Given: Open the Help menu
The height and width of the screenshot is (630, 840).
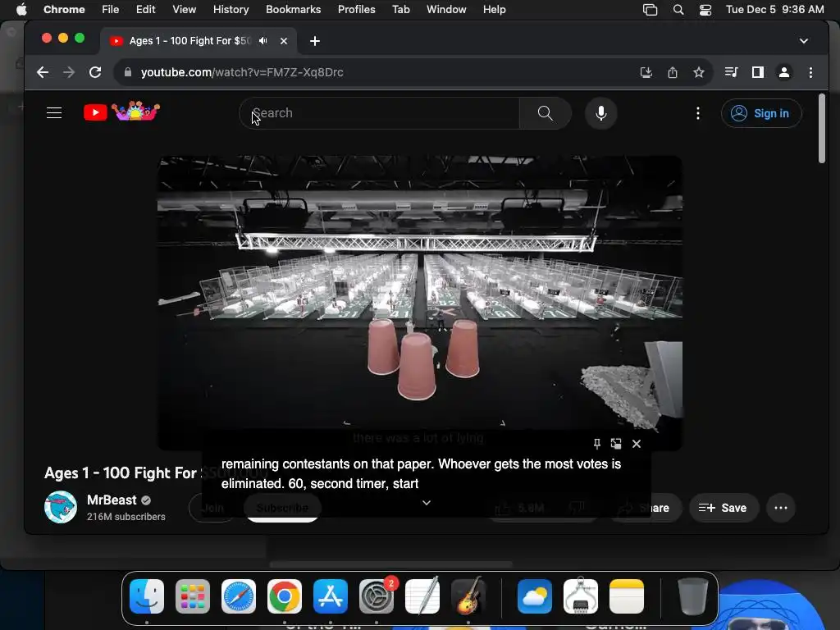Looking at the screenshot, I should pyautogui.click(x=494, y=10).
